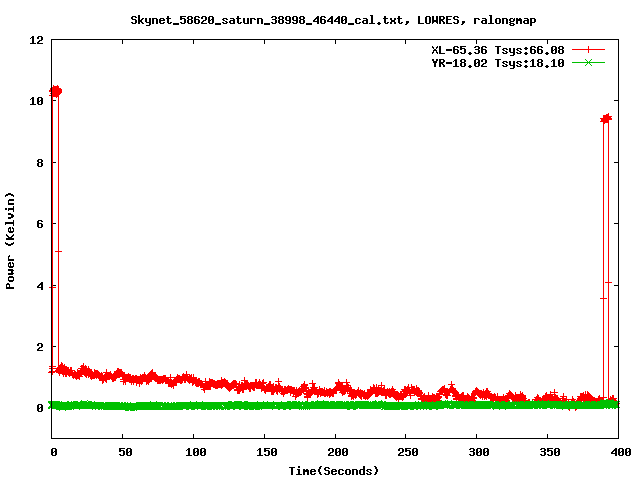
Task: Select the legend entry YR-18.02 Tsys:18.10
Action: click(x=498, y=63)
